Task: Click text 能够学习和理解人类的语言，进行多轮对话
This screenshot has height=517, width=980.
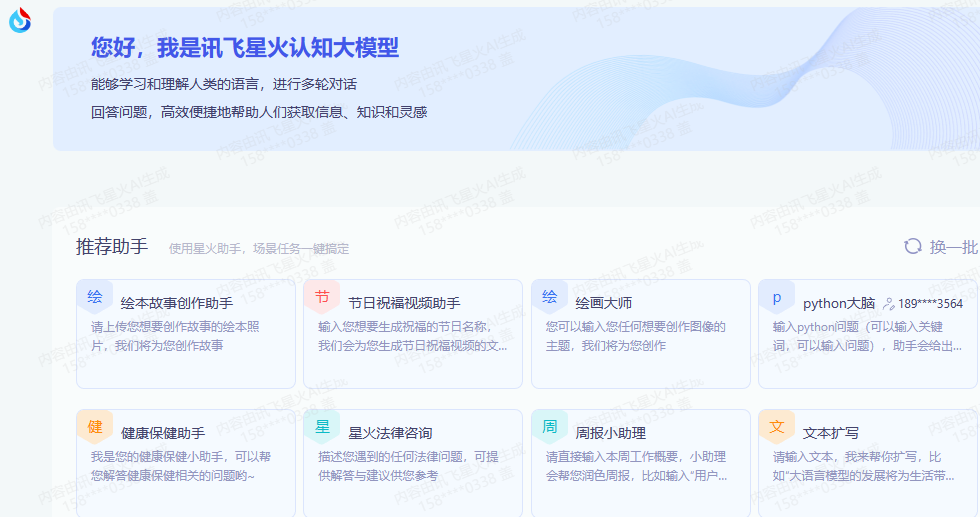Action: (224, 84)
